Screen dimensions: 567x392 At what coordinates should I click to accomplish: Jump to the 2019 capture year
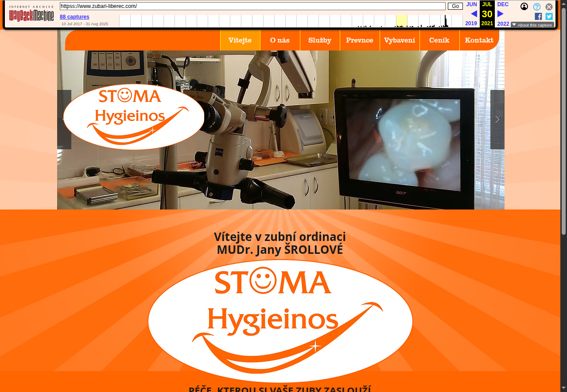coord(471,23)
